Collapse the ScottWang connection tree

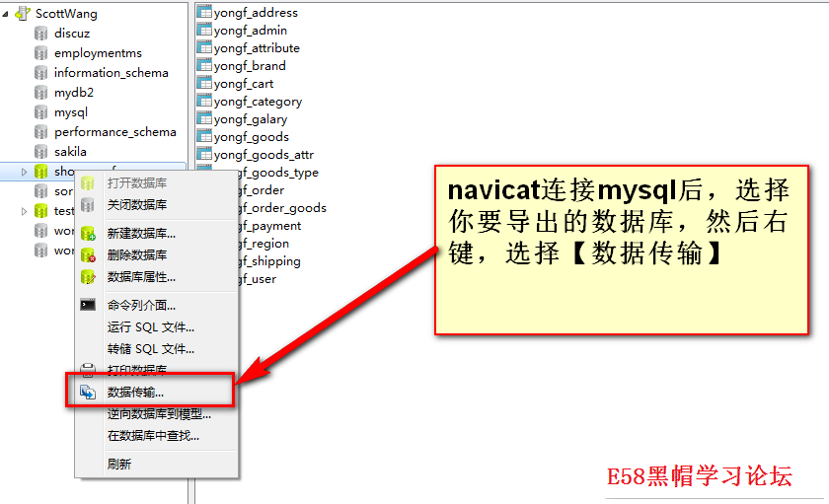click(x=7, y=14)
